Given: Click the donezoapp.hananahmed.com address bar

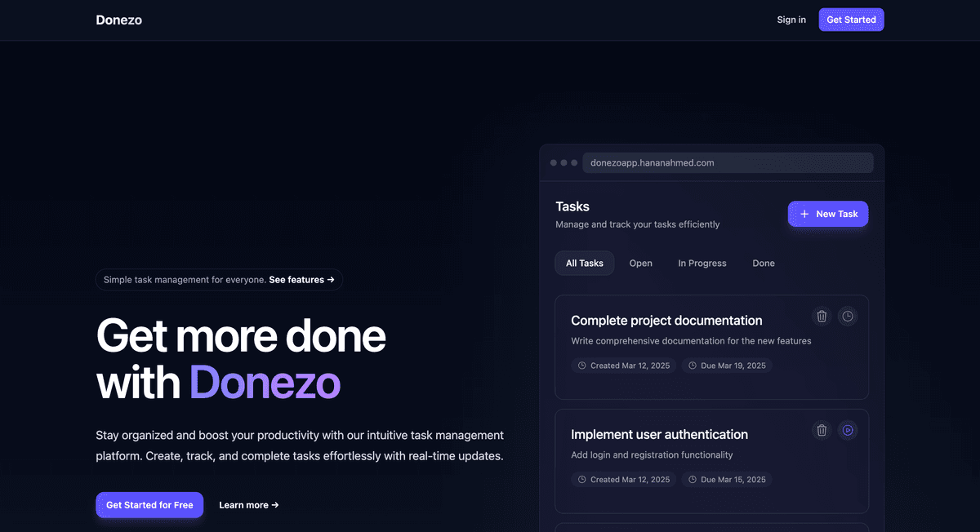Looking at the screenshot, I should coord(727,162).
